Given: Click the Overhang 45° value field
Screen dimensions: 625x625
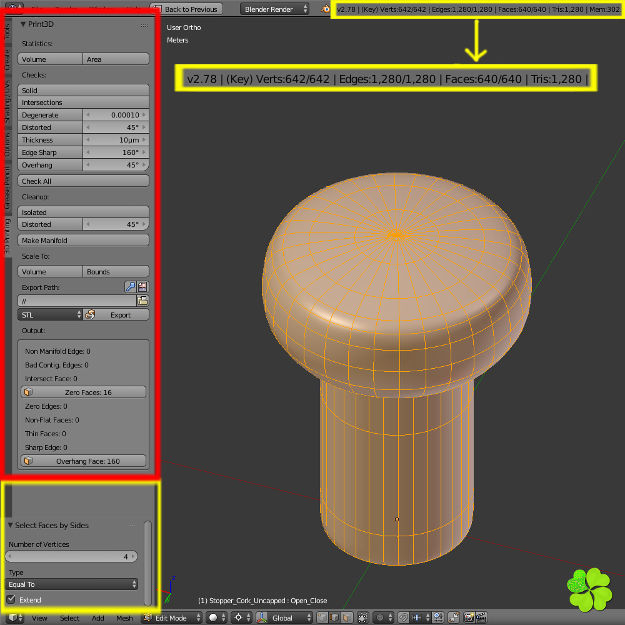Looking at the screenshot, I should 116,165.
